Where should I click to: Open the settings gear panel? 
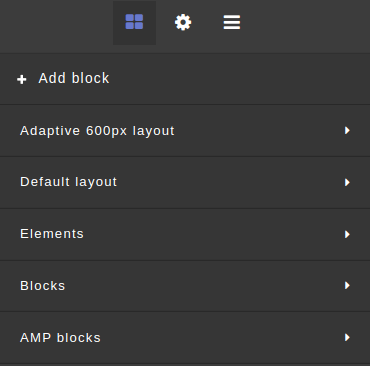point(183,22)
